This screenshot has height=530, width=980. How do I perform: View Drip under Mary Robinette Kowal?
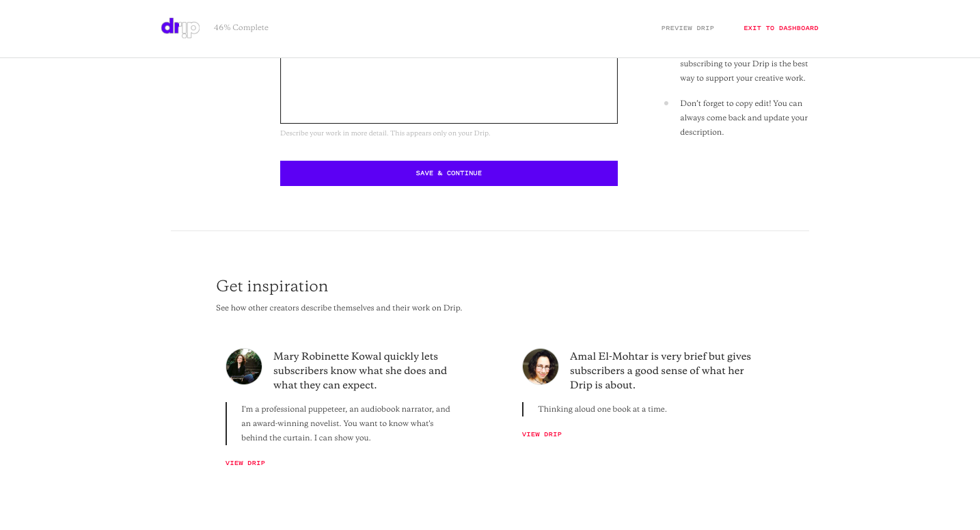[x=245, y=463]
